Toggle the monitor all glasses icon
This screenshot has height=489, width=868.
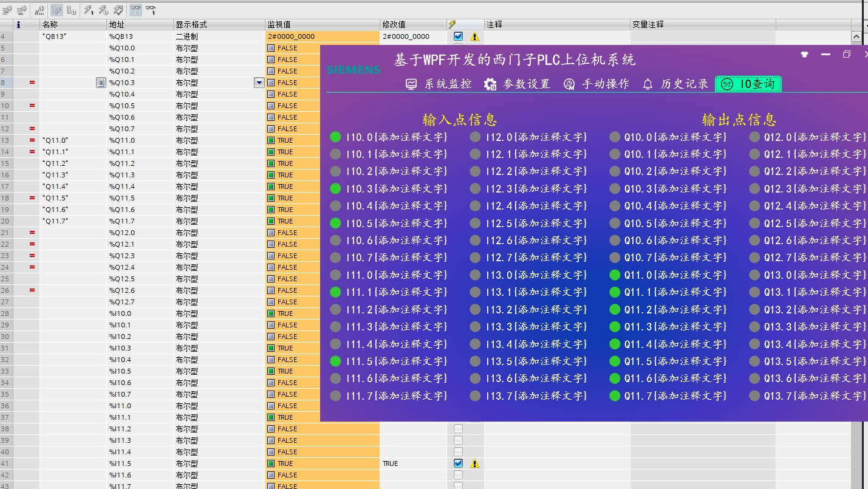click(136, 10)
